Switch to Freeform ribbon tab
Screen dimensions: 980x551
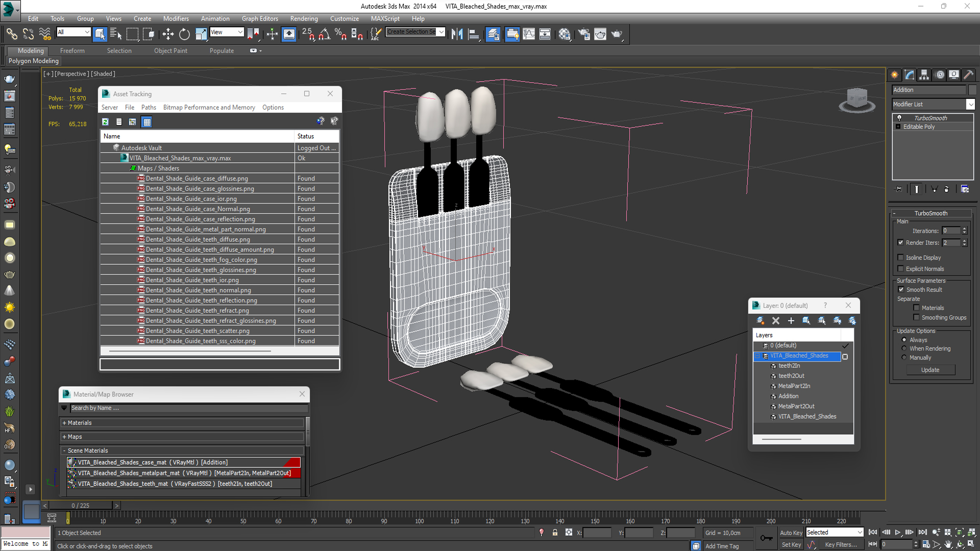click(72, 51)
